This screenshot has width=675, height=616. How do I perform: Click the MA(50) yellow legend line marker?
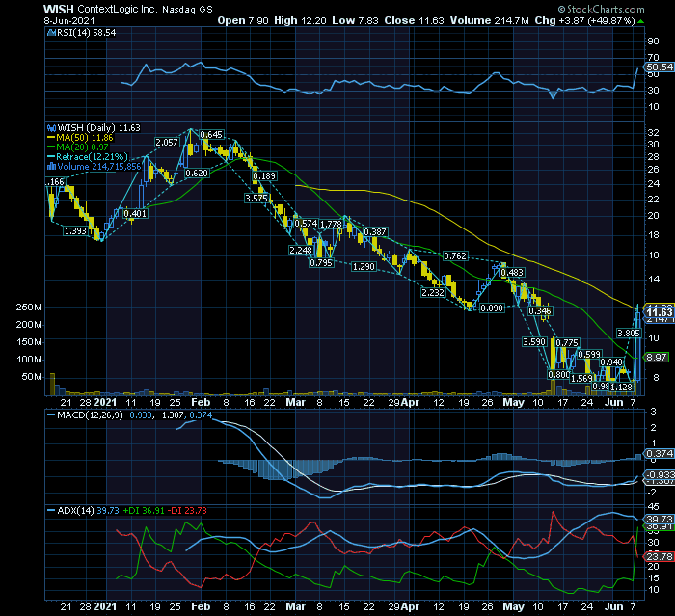[x=52, y=138]
